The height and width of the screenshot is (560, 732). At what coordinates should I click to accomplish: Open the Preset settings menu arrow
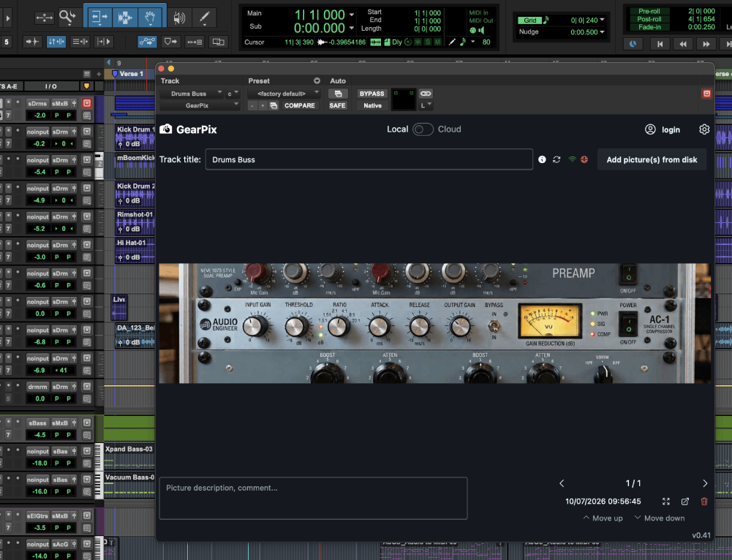(317, 80)
